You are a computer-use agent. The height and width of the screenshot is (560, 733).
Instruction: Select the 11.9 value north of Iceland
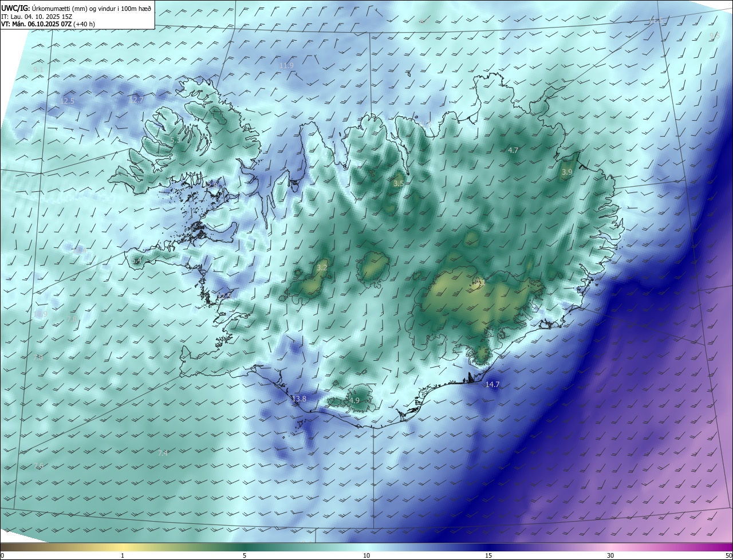coord(286,65)
